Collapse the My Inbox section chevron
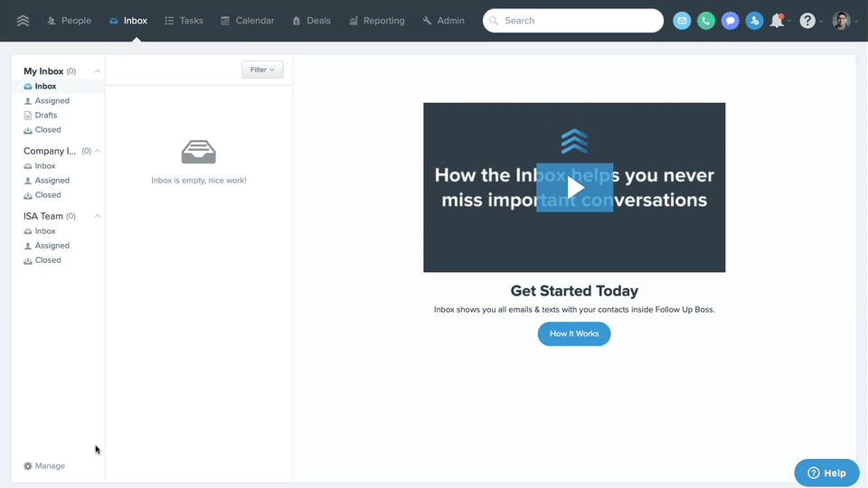The image size is (868, 488). tap(97, 70)
